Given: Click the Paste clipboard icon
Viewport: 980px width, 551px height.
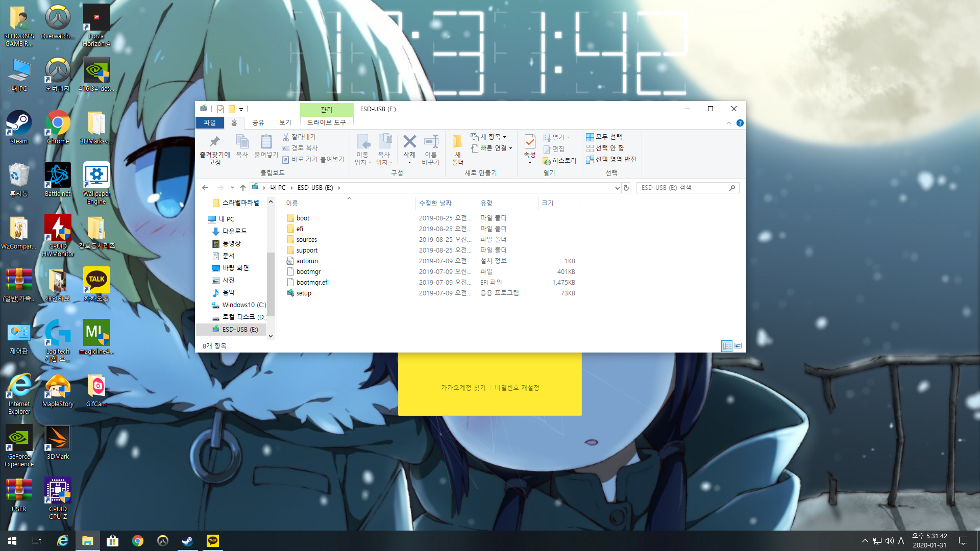Looking at the screenshot, I should click(266, 141).
